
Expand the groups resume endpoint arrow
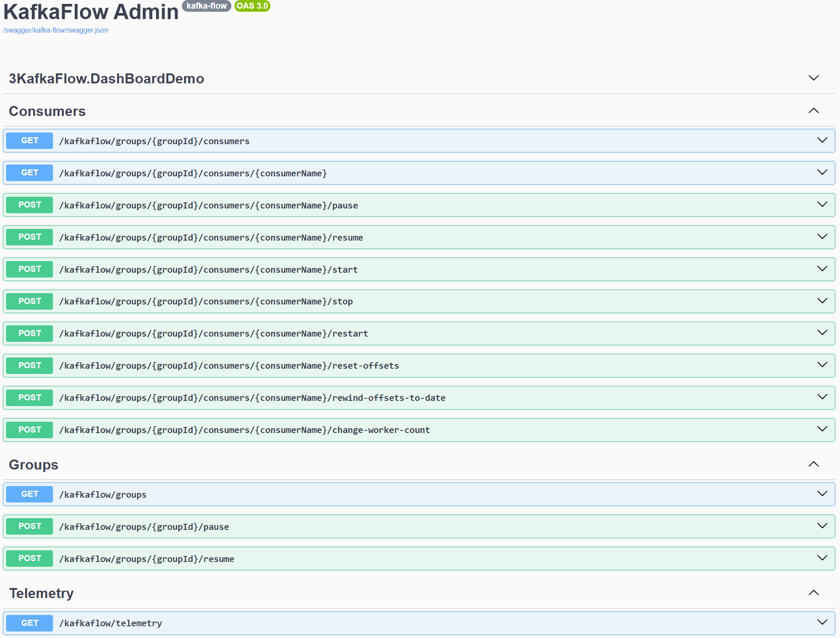(822, 558)
